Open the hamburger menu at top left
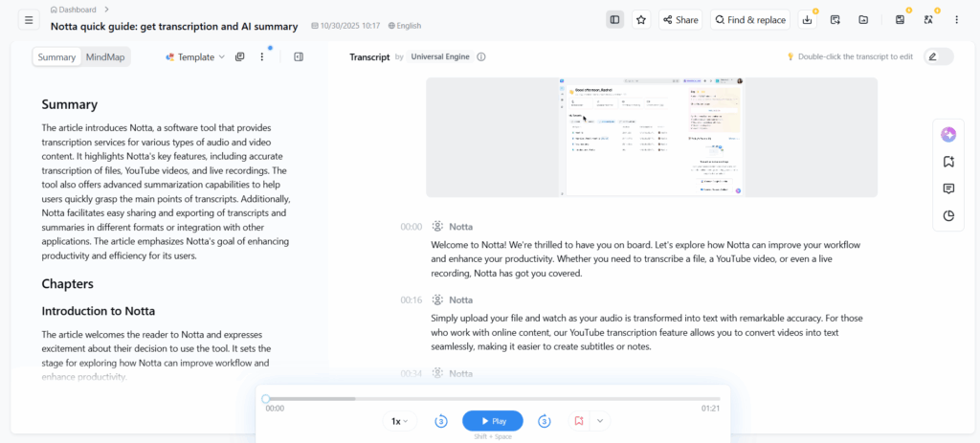 tap(28, 20)
